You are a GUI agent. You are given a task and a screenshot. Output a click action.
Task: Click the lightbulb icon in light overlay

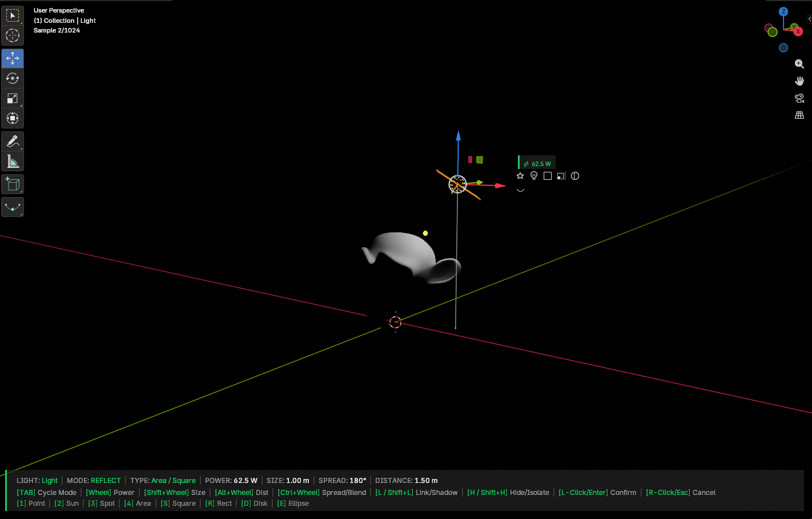(x=534, y=176)
